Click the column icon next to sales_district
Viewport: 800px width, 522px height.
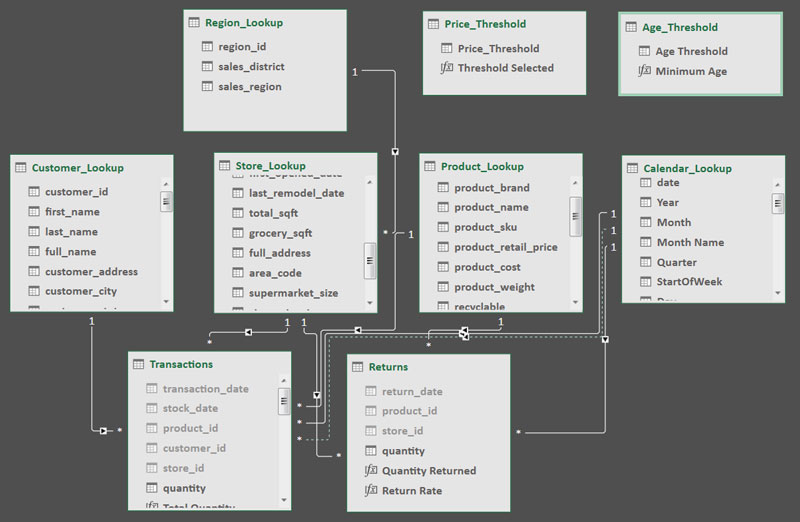pos(207,67)
